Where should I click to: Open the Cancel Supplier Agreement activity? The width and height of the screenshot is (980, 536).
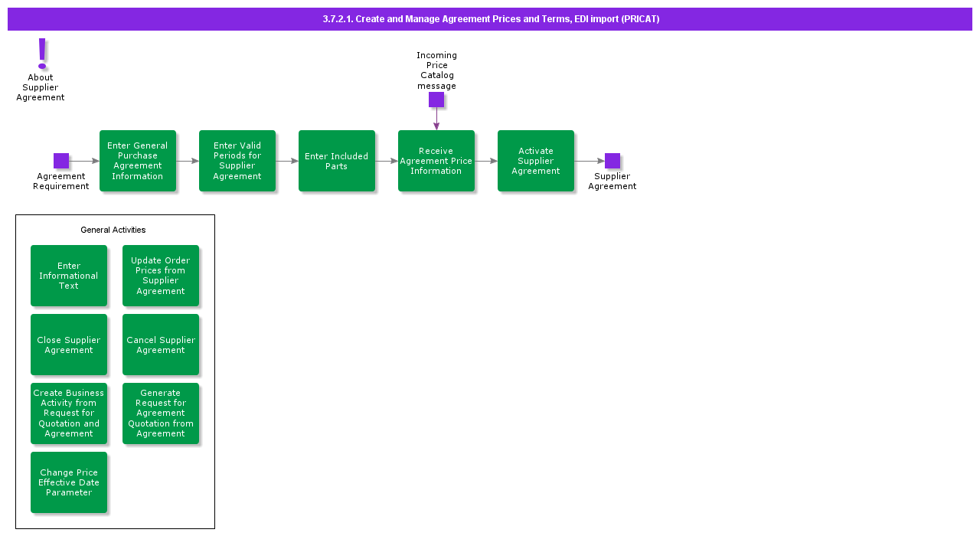pyautogui.click(x=161, y=345)
